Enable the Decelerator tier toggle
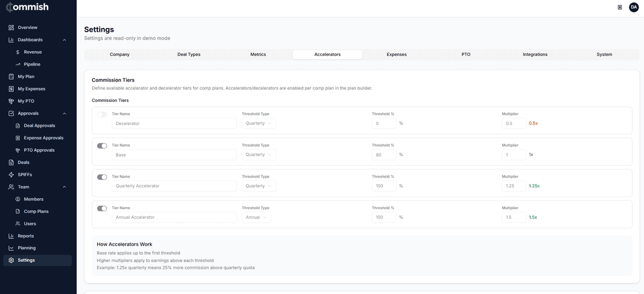The width and height of the screenshot is (644, 294). [x=102, y=114]
